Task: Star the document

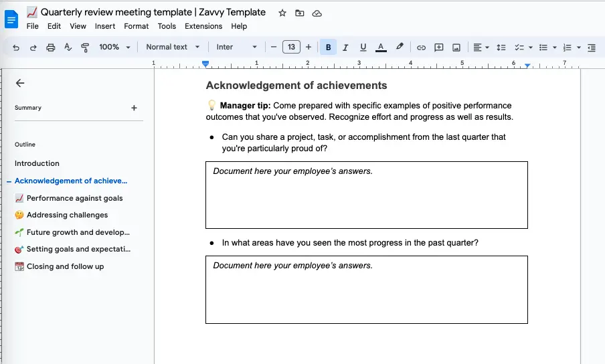Action: (282, 13)
